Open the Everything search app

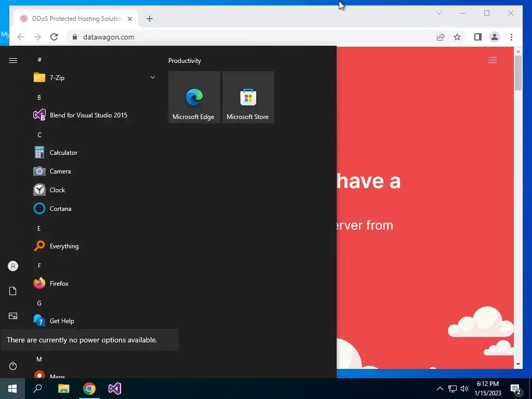[95, 246]
